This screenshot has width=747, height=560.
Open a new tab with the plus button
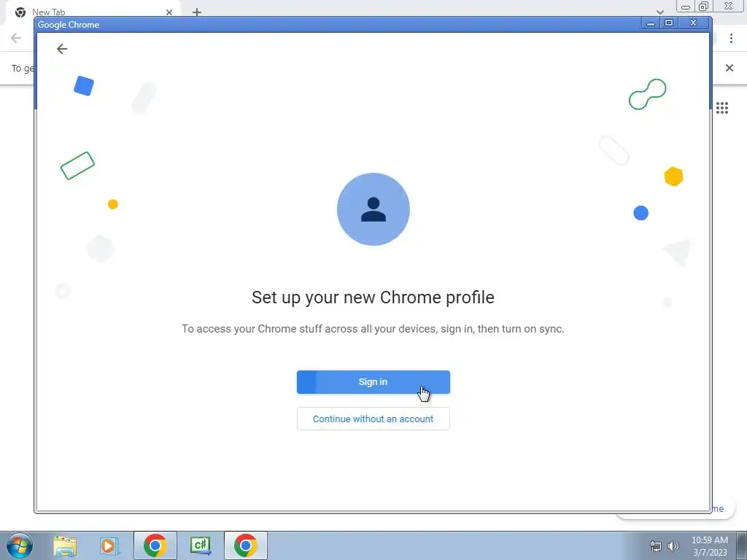(197, 12)
